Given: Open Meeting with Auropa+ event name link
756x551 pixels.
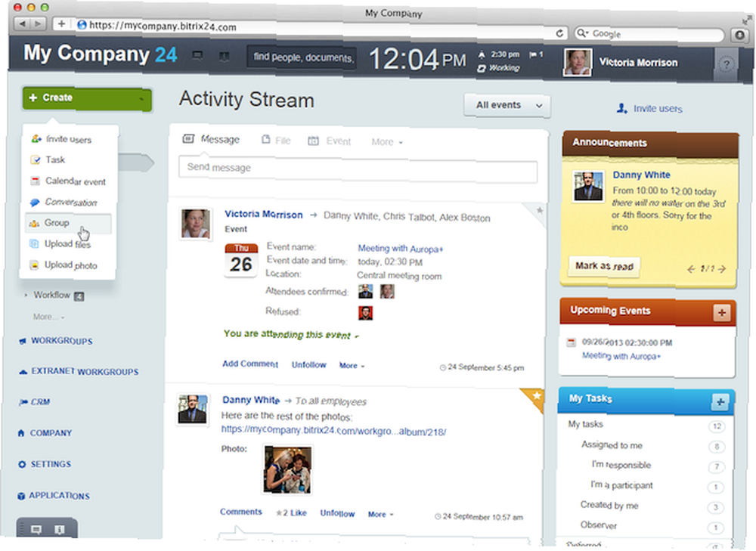Looking at the screenshot, I should pyautogui.click(x=400, y=249).
